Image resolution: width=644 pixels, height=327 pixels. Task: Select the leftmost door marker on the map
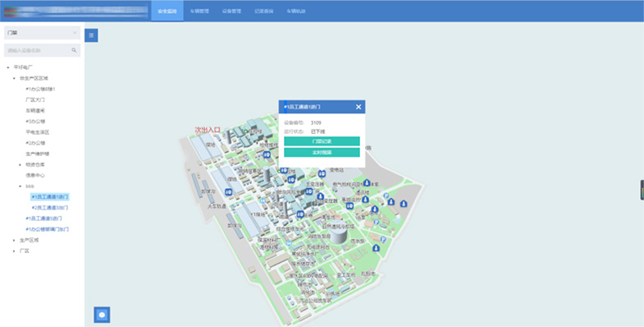click(229, 191)
